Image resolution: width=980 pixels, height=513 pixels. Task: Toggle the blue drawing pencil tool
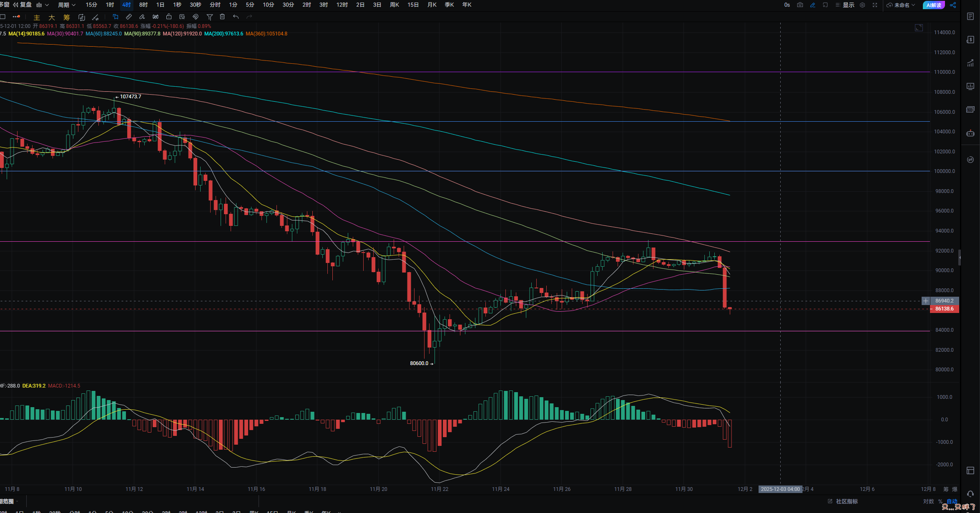pos(812,5)
